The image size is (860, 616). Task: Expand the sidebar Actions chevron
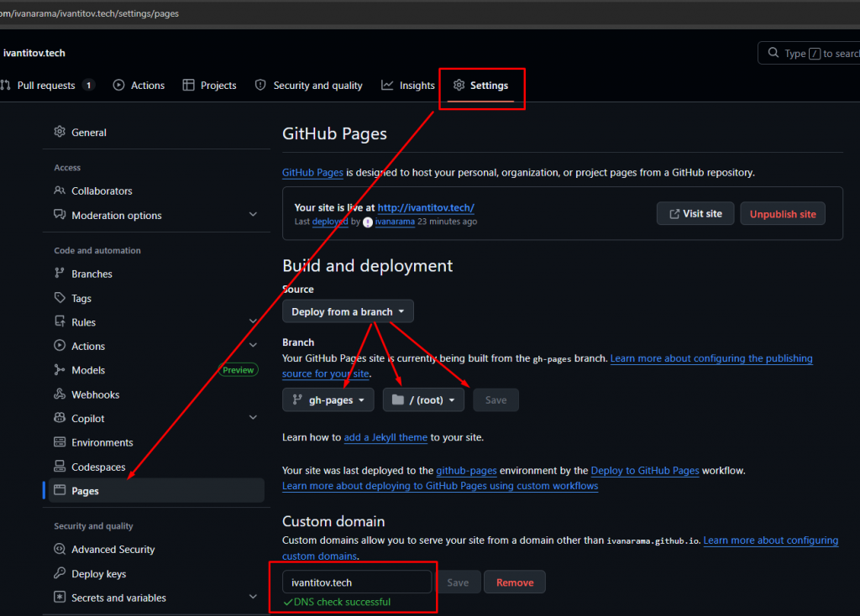(x=253, y=345)
